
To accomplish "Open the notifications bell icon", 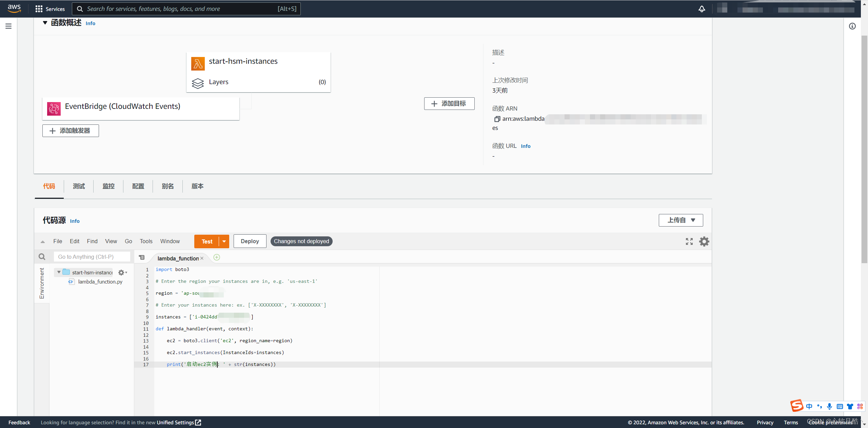I will click(702, 9).
